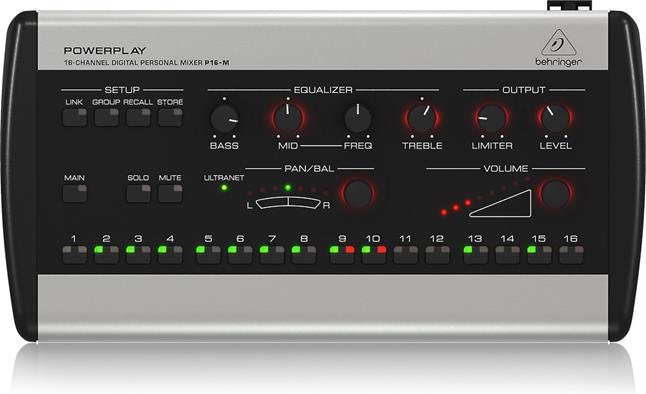Toggle the SOLO button
Image resolution: width=646 pixels, height=394 pixels.
click(x=138, y=194)
